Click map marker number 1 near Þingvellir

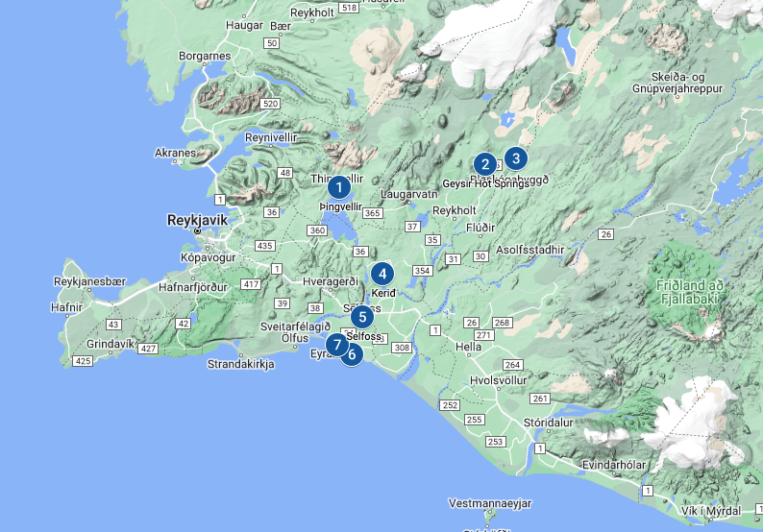tap(337, 187)
